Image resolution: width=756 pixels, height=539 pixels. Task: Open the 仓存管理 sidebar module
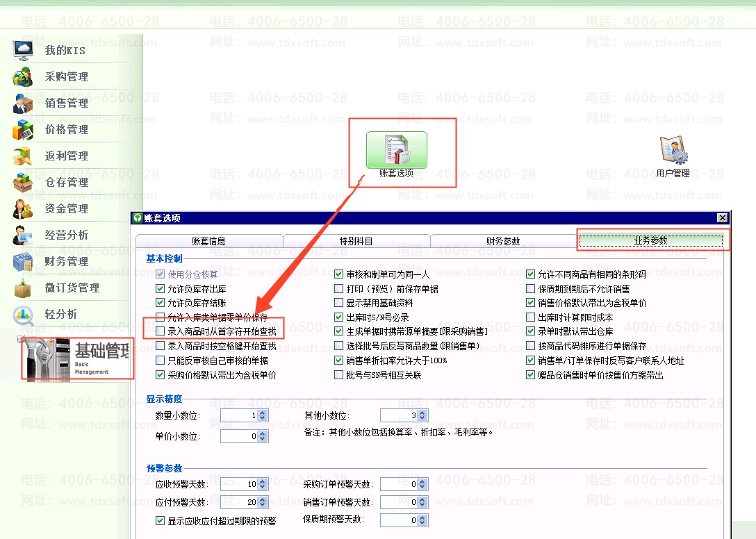pos(23,182)
